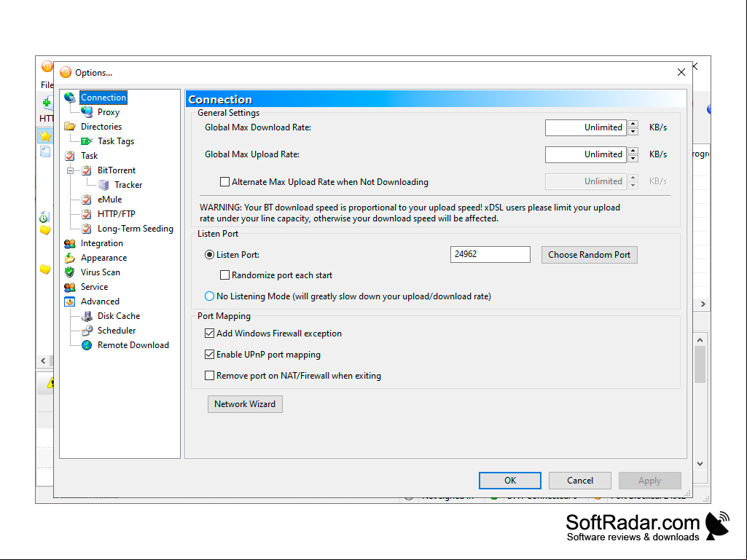
Task: Enable Alternate Max Upload Rate when Not Downloading
Action: click(224, 182)
